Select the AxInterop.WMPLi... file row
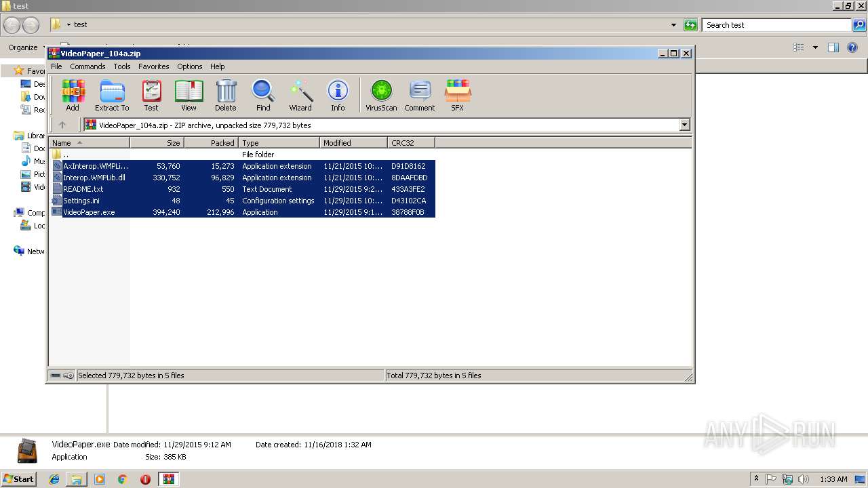 (x=243, y=166)
